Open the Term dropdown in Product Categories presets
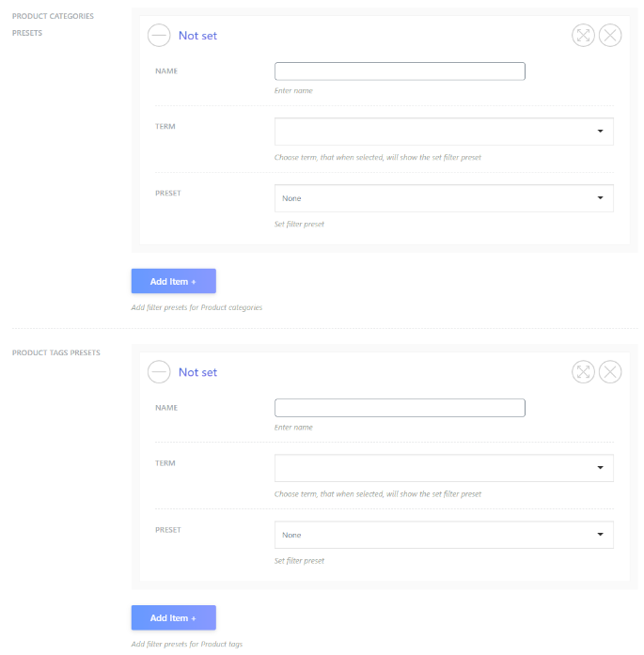Screen dimensions: 644x655 coord(444,132)
